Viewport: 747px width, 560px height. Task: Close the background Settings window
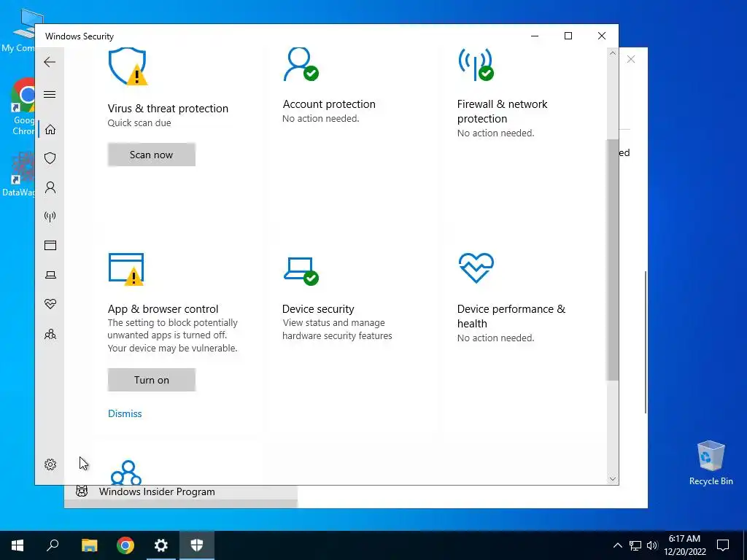click(x=631, y=60)
